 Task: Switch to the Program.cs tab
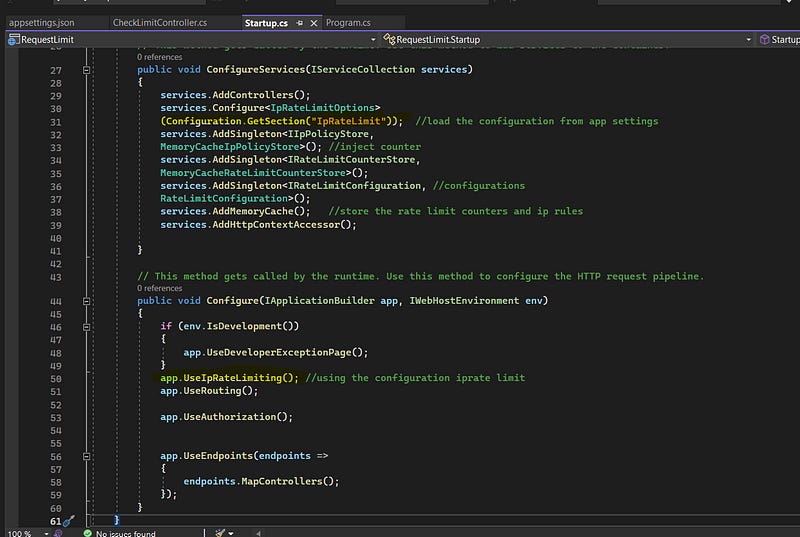[x=349, y=22]
